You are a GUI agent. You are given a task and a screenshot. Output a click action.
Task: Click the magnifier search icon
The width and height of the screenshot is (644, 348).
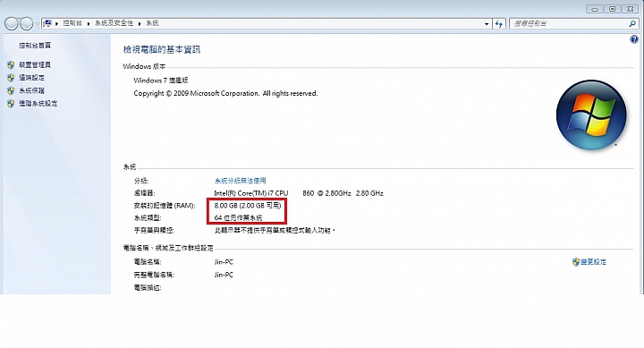632,24
